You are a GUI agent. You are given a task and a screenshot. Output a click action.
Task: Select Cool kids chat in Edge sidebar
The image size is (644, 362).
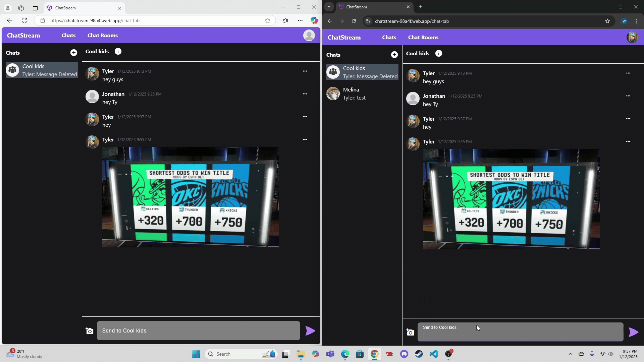tap(42, 70)
